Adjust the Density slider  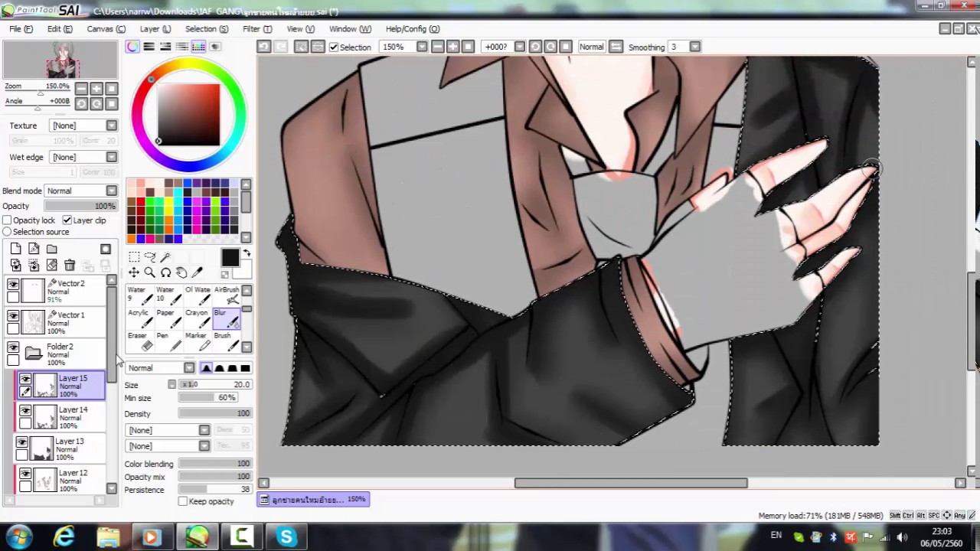[214, 413]
